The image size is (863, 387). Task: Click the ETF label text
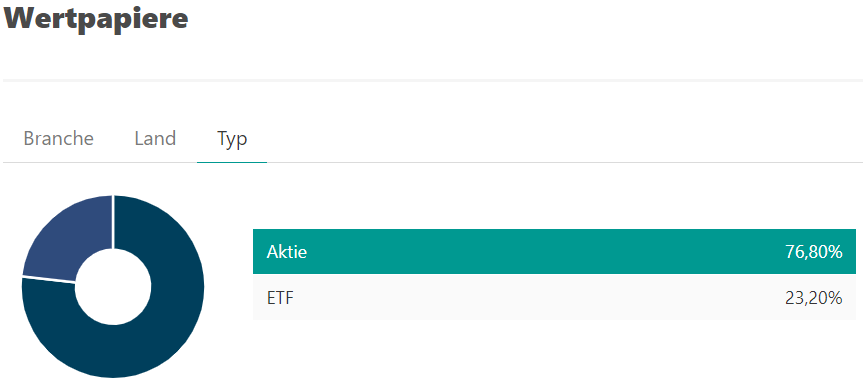280,298
